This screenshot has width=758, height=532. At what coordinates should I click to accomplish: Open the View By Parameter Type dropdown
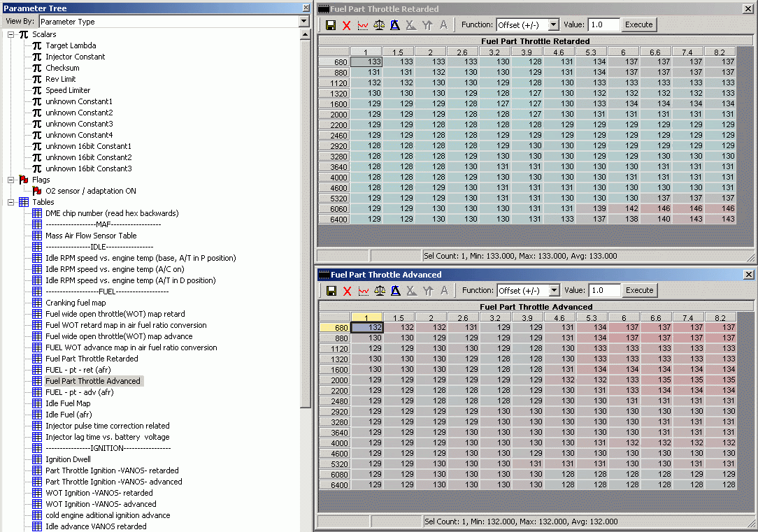303,22
